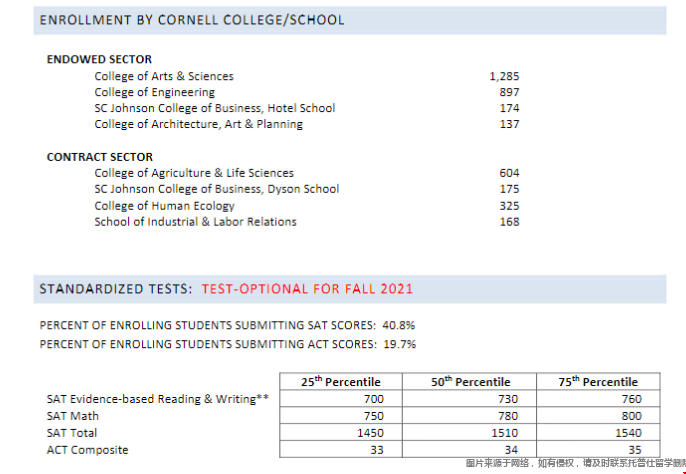The height and width of the screenshot is (474, 686).
Task: Click the 25th Percentile column header
Action: (x=340, y=381)
